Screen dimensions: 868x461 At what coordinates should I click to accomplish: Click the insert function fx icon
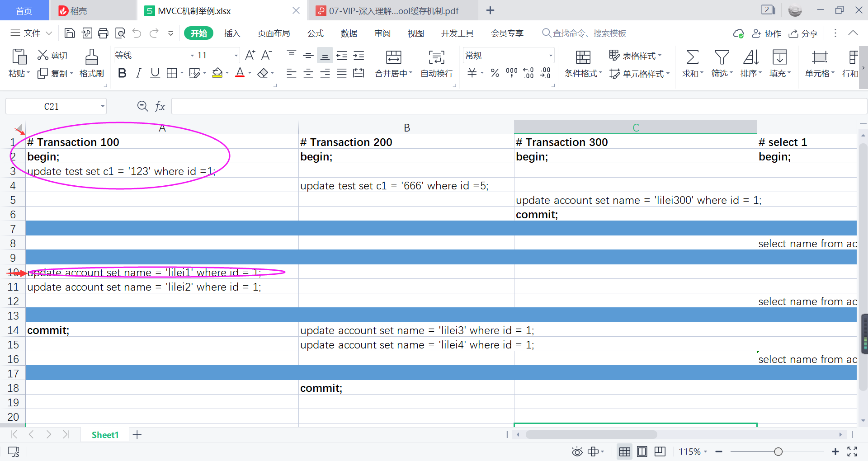(160, 106)
